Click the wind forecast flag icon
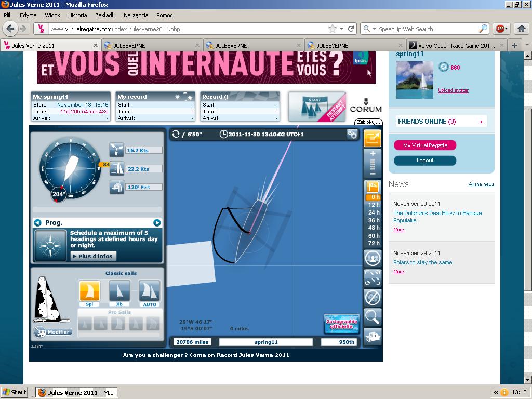Screen dimensions: 532x399 click(373, 187)
